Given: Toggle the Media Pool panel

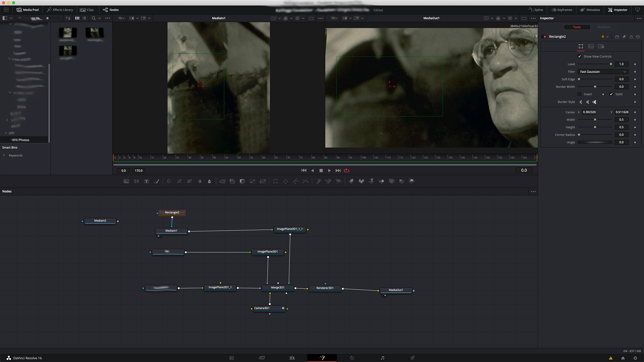Looking at the screenshot, I should coord(28,10).
